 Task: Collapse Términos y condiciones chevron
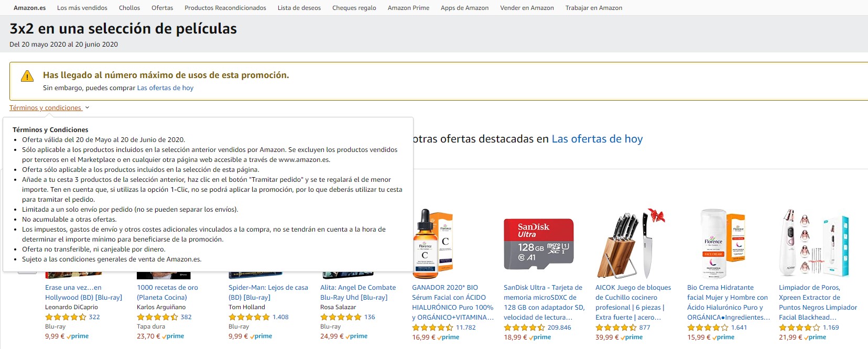tap(87, 108)
